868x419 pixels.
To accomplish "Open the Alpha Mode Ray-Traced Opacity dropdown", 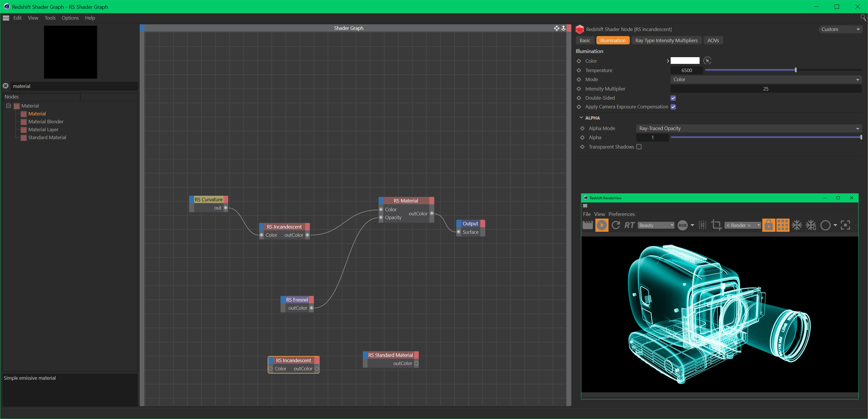I will point(749,128).
